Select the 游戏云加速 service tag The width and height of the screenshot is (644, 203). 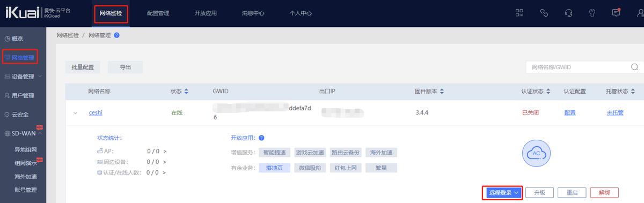coord(310,153)
